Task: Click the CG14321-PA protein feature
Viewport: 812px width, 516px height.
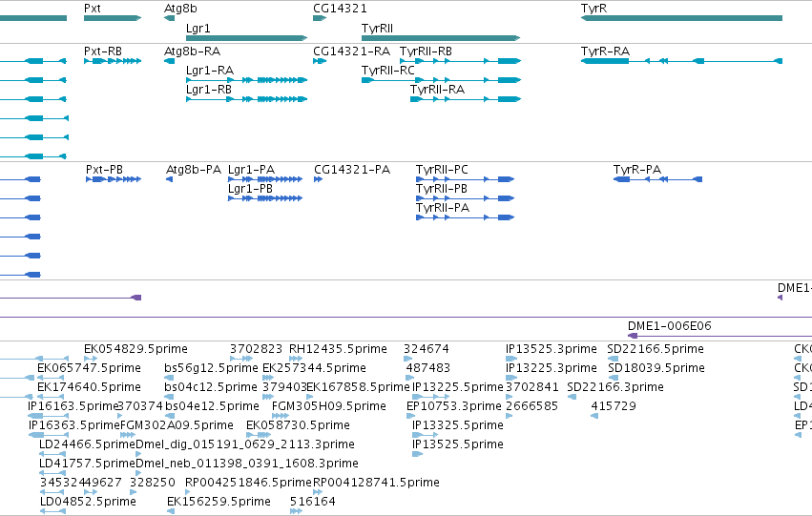Action: (x=318, y=179)
